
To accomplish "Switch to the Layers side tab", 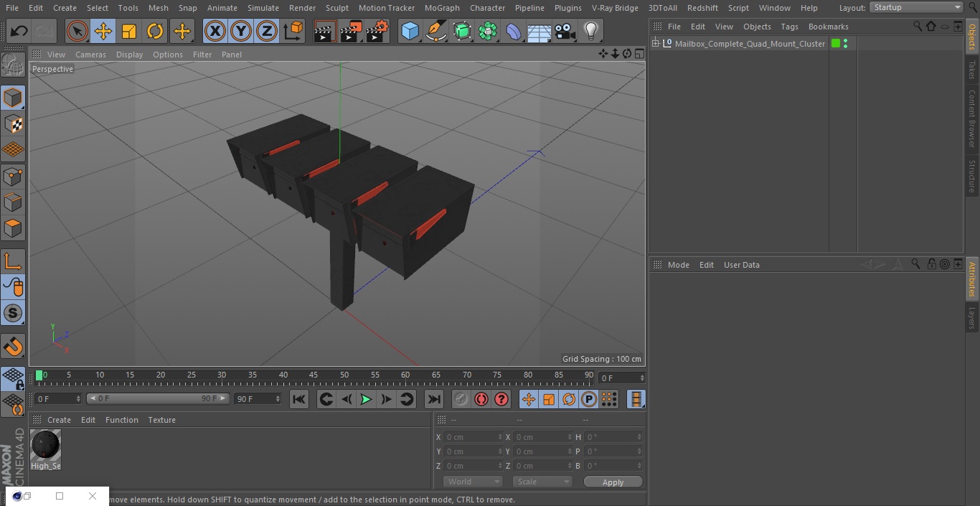I will point(972,317).
